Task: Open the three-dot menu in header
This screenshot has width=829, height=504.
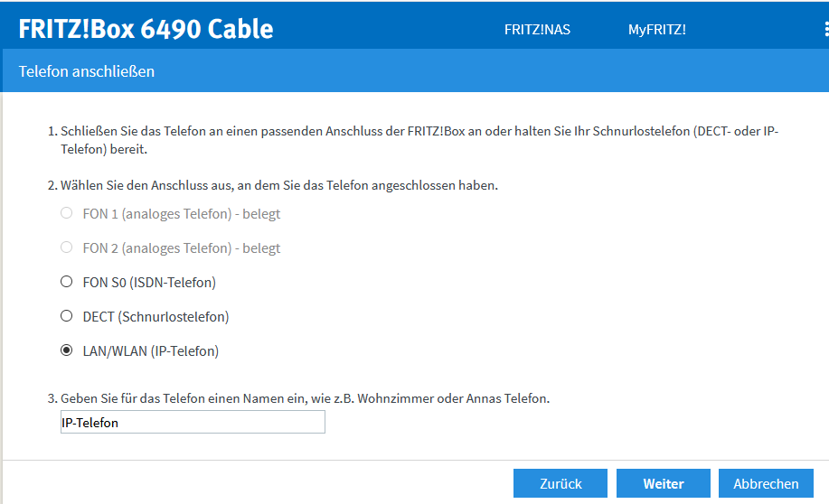Action: pos(825,29)
